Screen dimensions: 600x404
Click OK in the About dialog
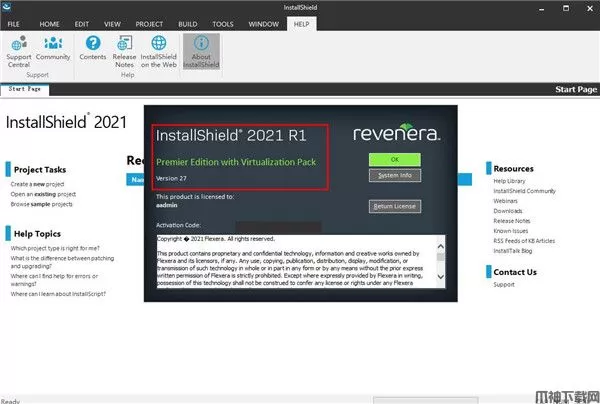point(395,160)
